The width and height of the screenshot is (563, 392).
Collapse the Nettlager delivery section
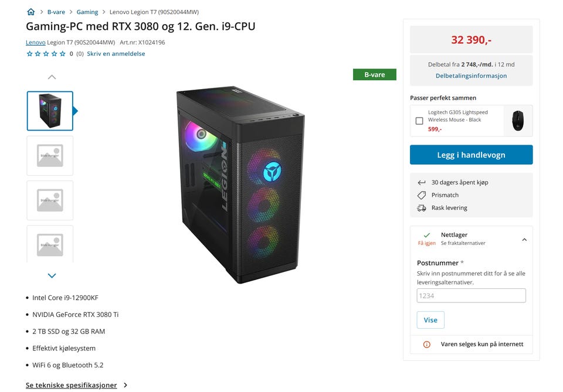coord(524,239)
